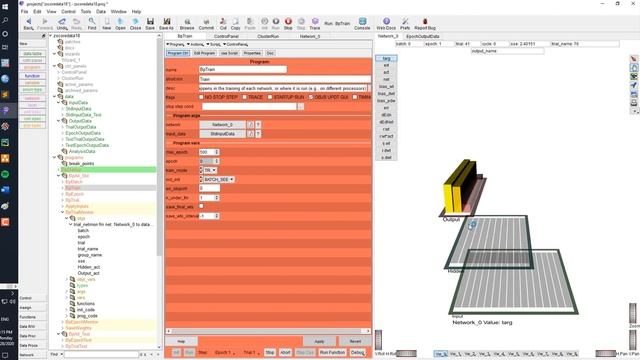Select the targ variable button in the network view
Viewport: 640px width, 360px height.
386,58
